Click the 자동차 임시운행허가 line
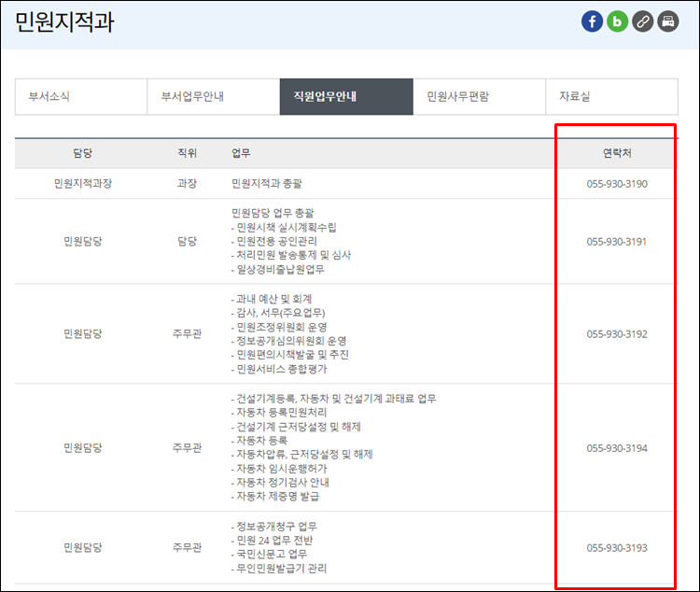 tap(279, 469)
